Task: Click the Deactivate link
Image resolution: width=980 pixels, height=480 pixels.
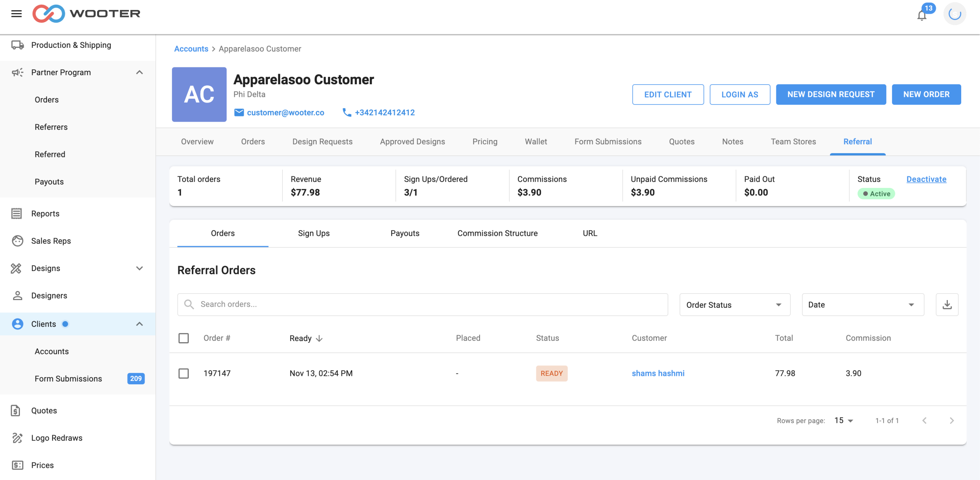Action: (x=926, y=179)
